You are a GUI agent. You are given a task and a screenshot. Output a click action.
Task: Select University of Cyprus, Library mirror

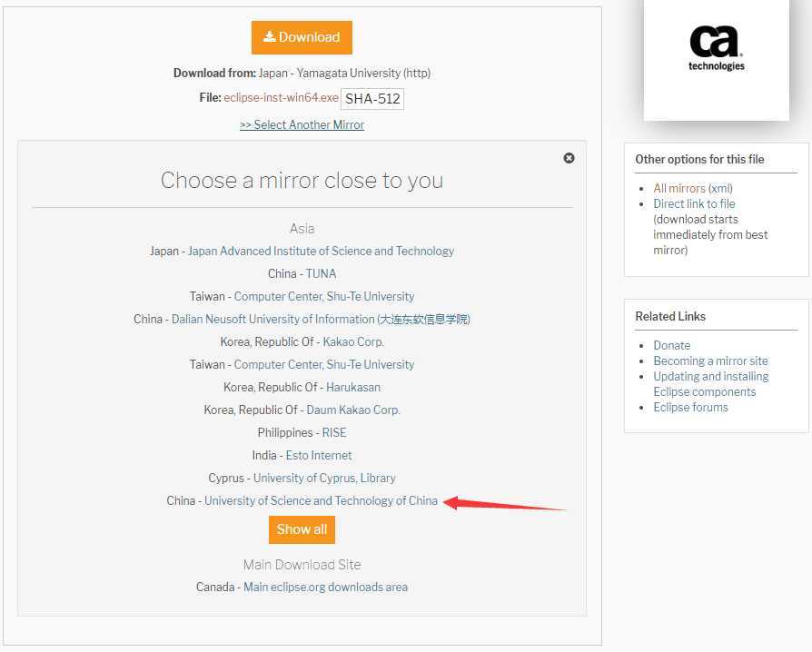[324, 478]
